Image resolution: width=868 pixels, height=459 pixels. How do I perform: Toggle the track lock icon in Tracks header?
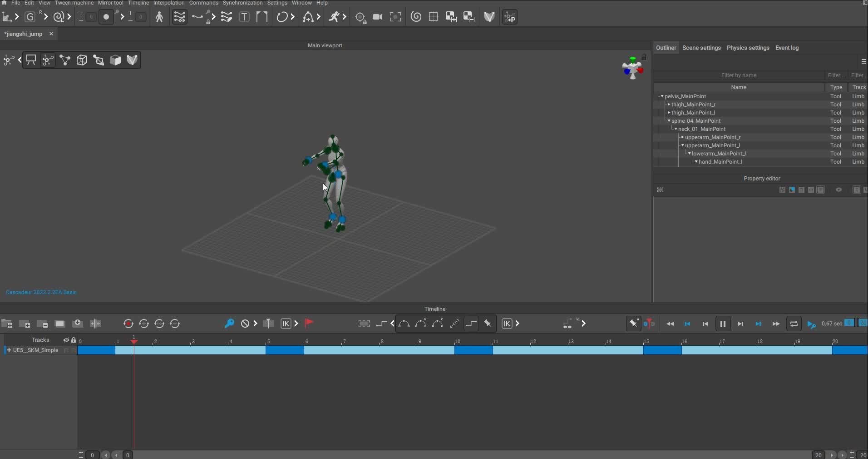click(74, 340)
